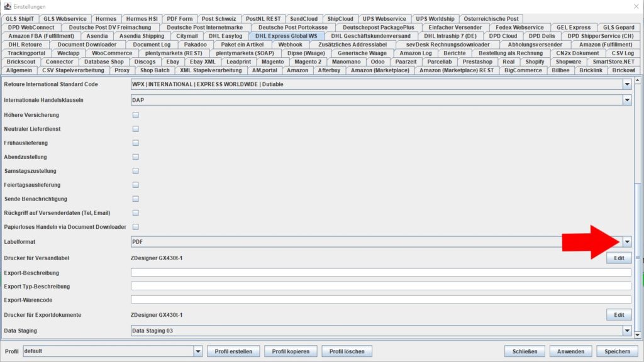Open the Trackingportal tab
The image size is (644, 362).
click(x=26, y=53)
